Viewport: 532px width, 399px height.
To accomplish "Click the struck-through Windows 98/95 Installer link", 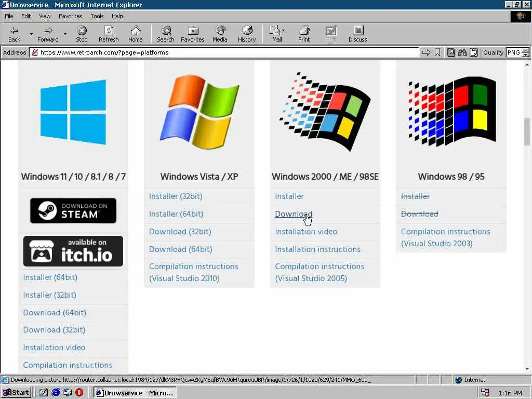I will (415, 196).
